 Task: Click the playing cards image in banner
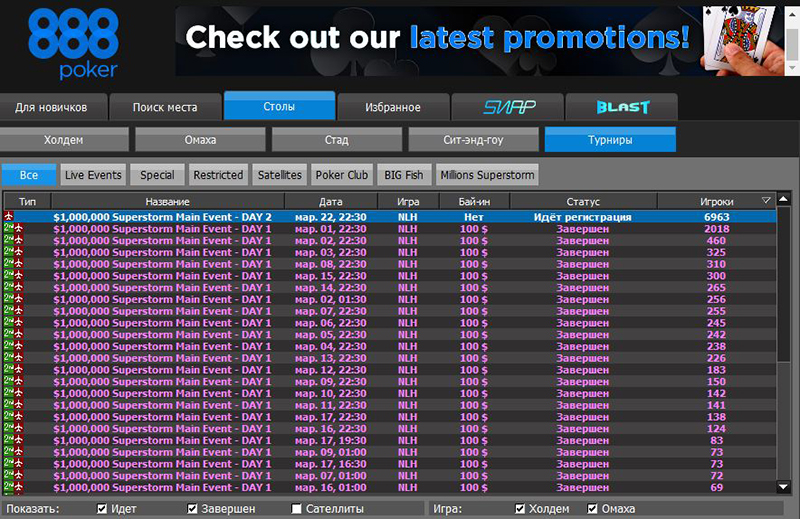(745, 40)
